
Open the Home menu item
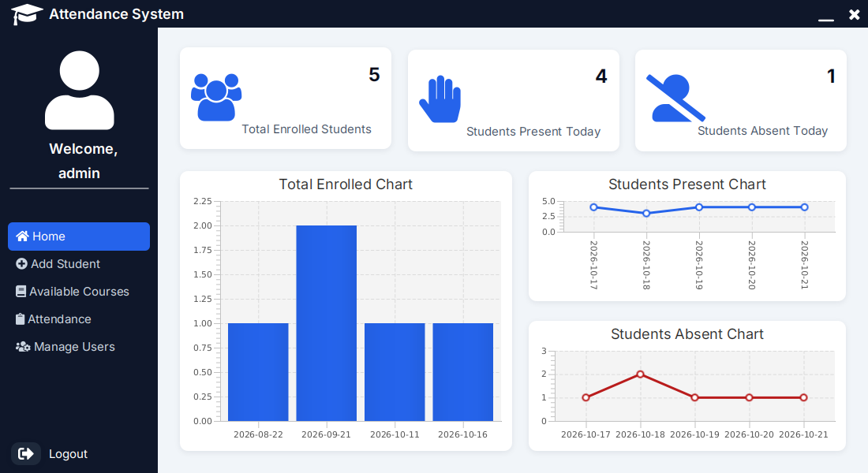tap(79, 236)
